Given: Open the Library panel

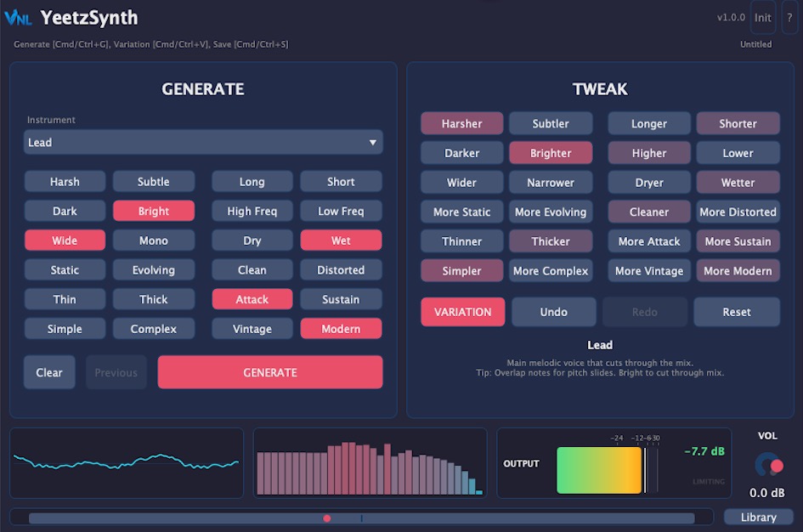Looking at the screenshot, I should pyautogui.click(x=758, y=517).
